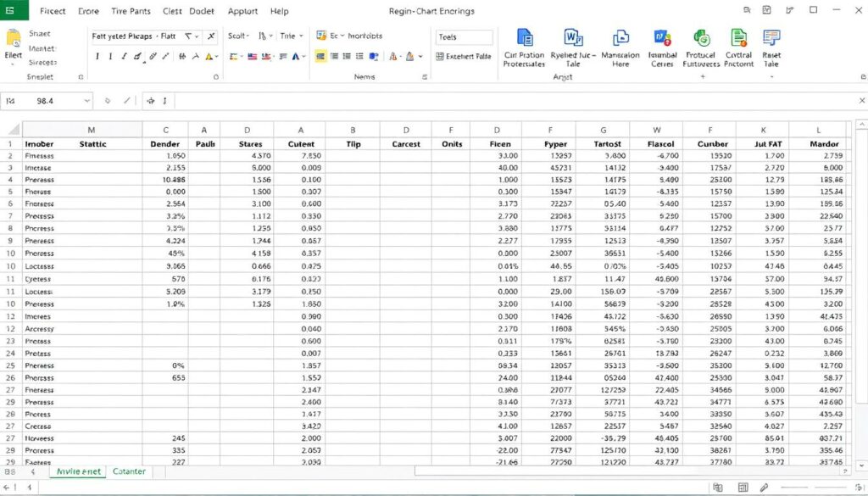Expand the Nems group dialog launcher

pyautogui.click(x=425, y=77)
